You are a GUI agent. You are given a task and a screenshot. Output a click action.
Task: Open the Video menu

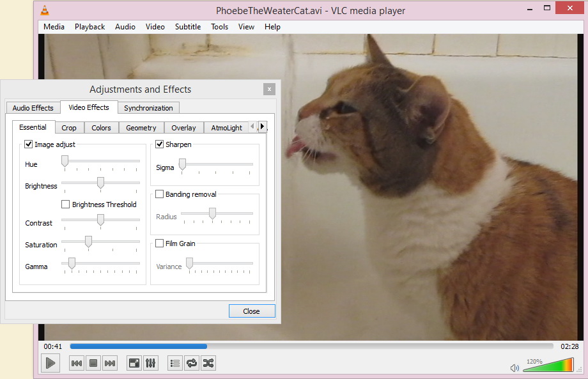(155, 27)
